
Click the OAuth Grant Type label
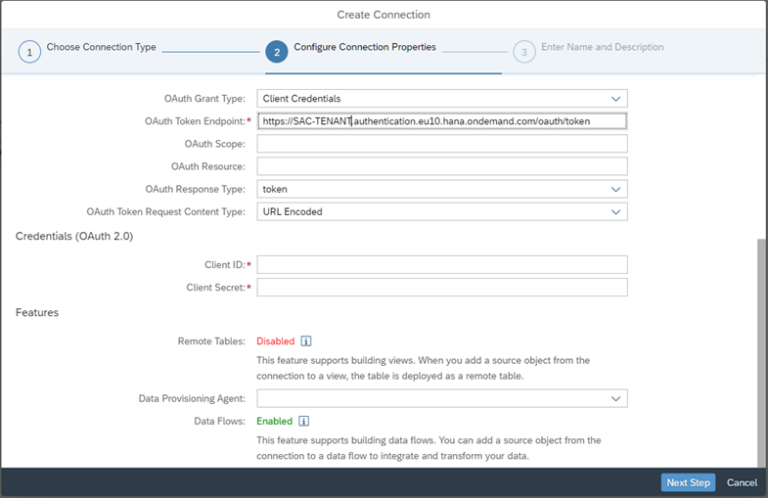coord(205,99)
